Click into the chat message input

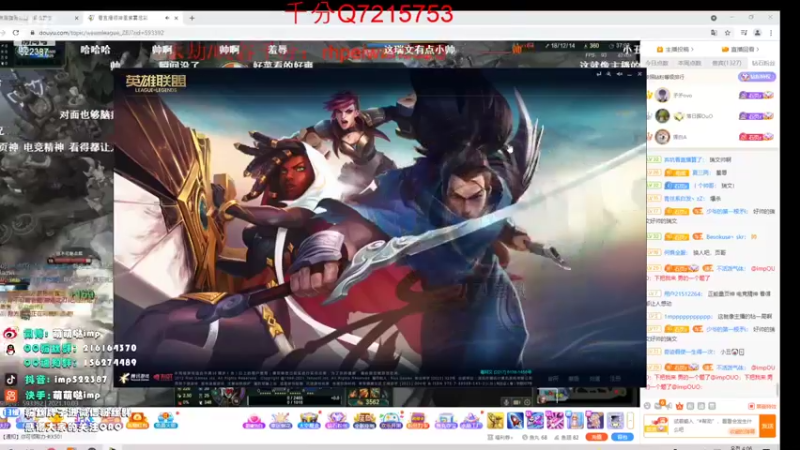[x=714, y=426]
